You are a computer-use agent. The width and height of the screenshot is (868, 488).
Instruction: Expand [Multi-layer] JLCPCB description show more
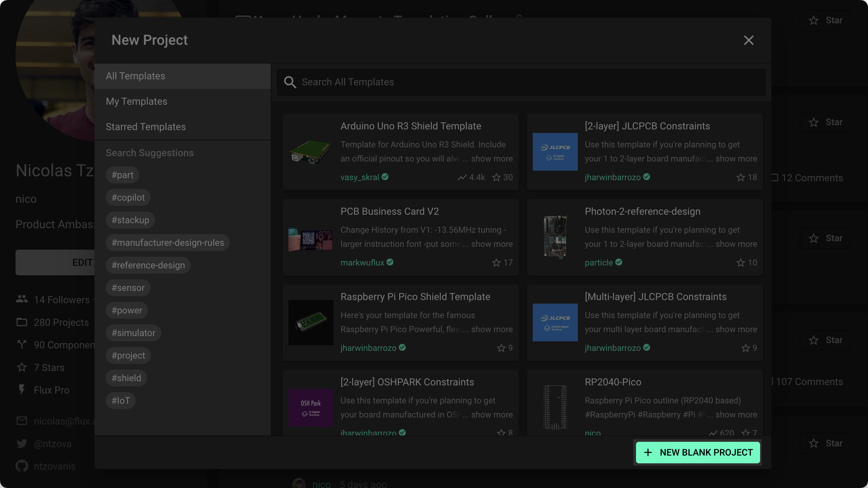pos(736,330)
